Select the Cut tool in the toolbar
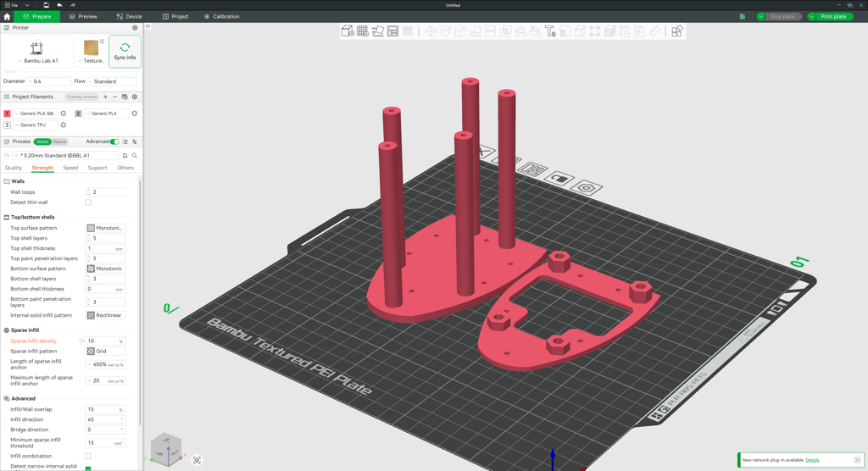Image resolution: width=868 pixels, height=471 pixels. (490, 31)
